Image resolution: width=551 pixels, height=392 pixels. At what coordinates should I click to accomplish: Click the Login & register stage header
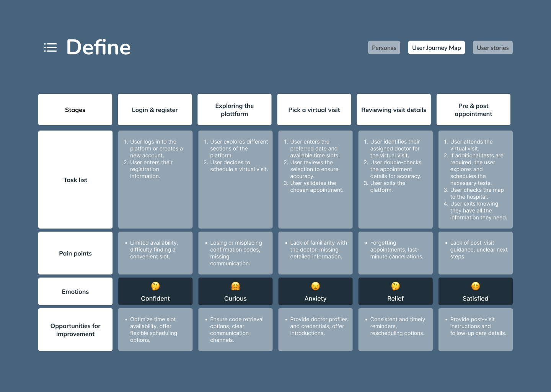click(x=155, y=110)
